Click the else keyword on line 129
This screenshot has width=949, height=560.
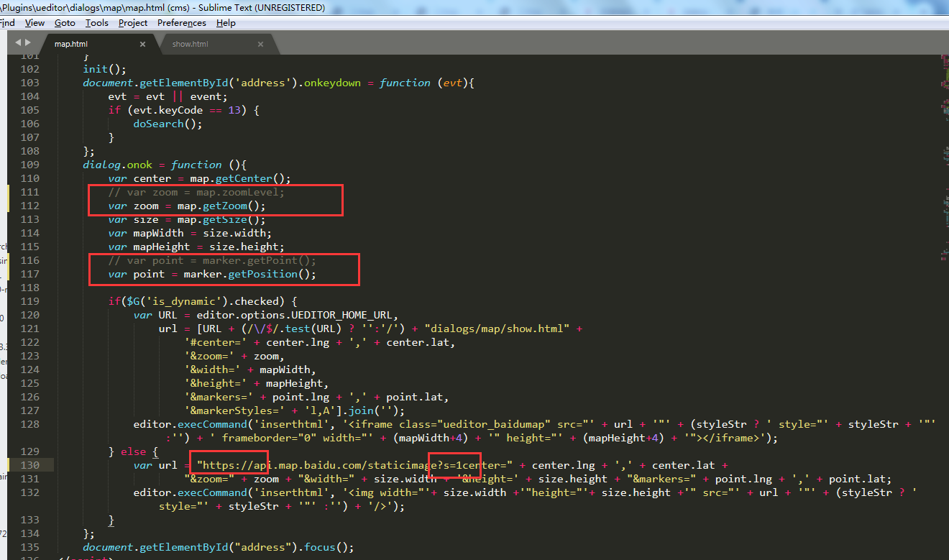[133, 451]
